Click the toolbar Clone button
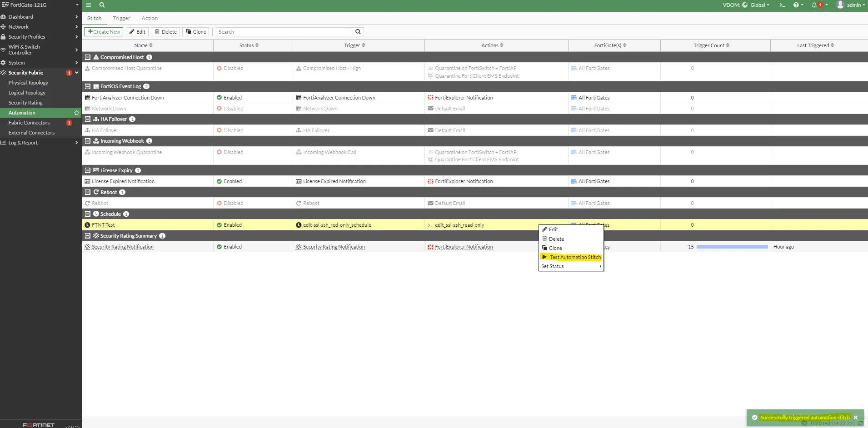Screen dimensions: 868x428 click(196, 32)
